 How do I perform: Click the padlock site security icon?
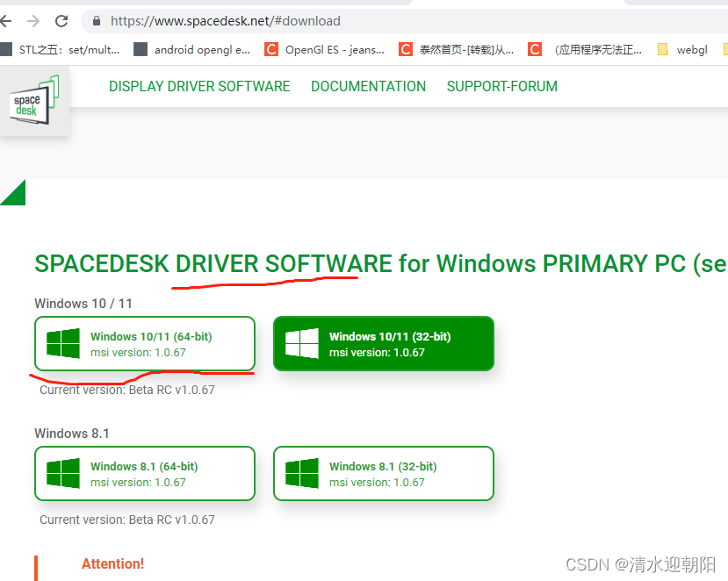coord(97,21)
